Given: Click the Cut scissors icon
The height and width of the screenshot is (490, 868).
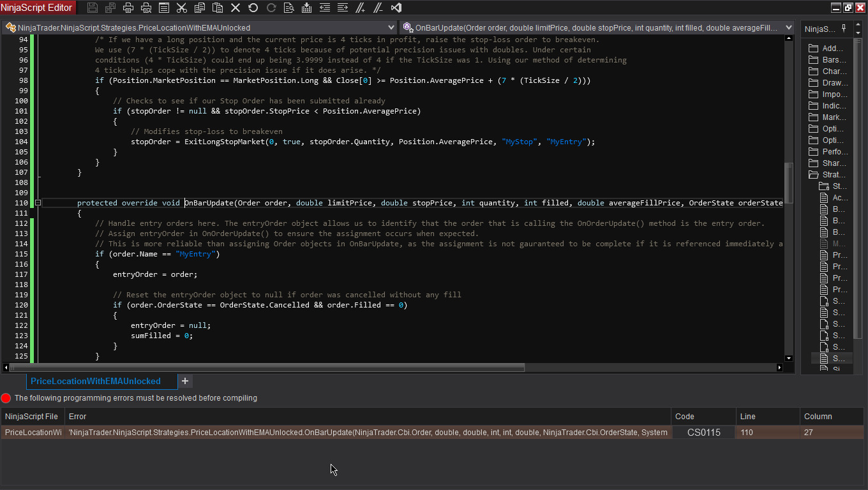Looking at the screenshot, I should coord(182,8).
